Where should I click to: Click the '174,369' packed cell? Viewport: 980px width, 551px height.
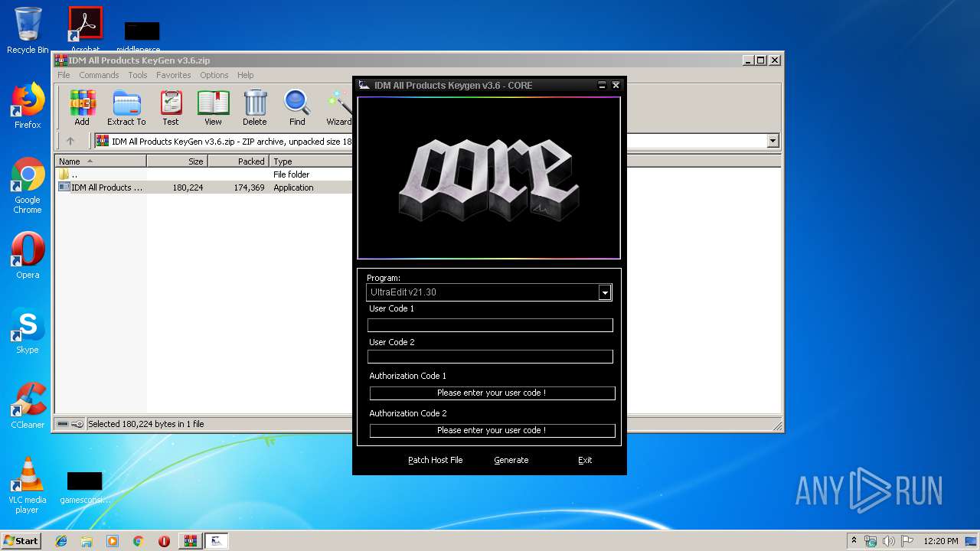point(249,187)
